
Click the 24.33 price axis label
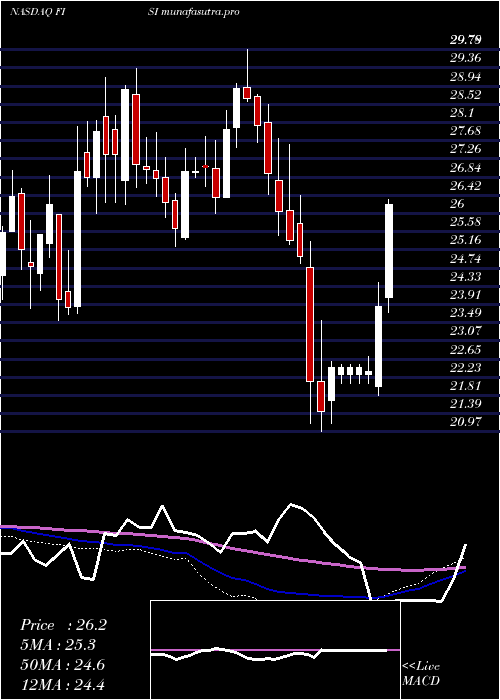466,277
